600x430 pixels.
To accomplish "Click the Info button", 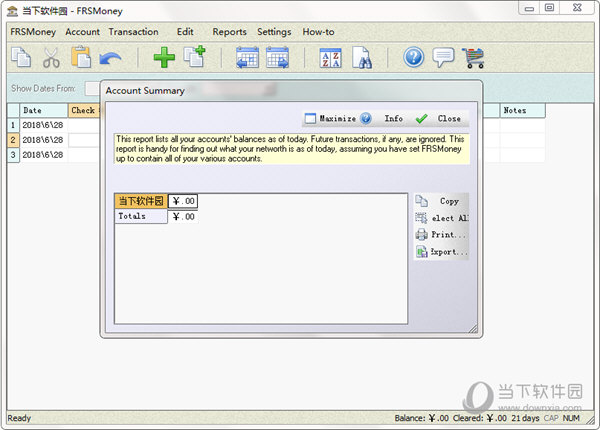I will click(393, 119).
